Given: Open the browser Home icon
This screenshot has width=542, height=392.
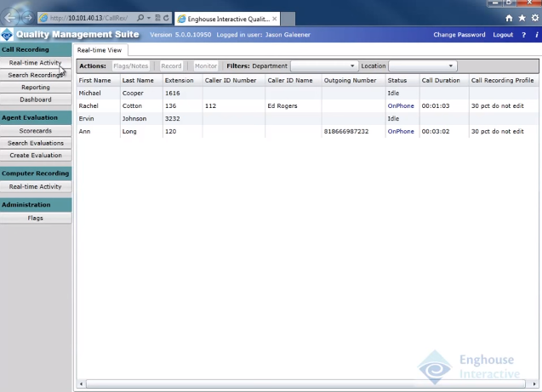Looking at the screenshot, I should point(509,18).
